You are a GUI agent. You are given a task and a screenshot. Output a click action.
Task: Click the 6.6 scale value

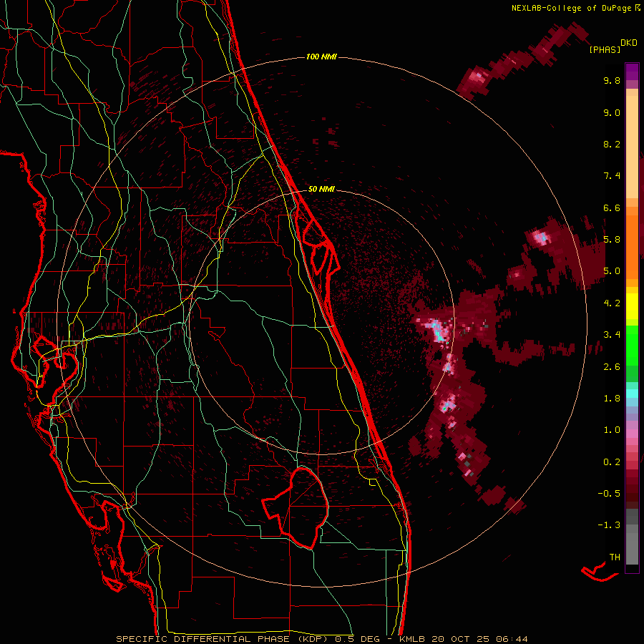pyautogui.click(x=612, y=208)
